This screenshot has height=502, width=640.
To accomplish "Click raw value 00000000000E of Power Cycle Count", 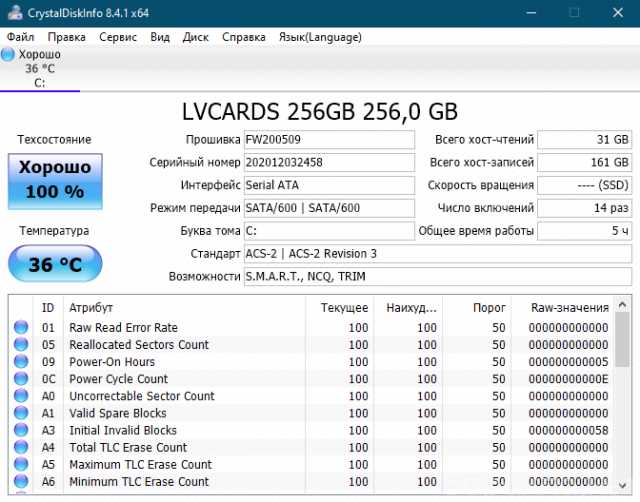I will (x=568, y=379).
